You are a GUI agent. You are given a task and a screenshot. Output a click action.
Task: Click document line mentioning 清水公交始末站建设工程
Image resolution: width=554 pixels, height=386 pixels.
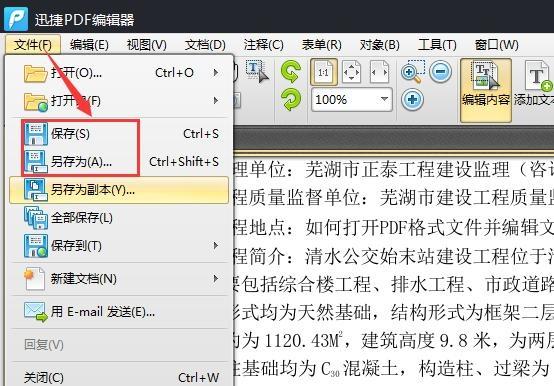point(394,256)
